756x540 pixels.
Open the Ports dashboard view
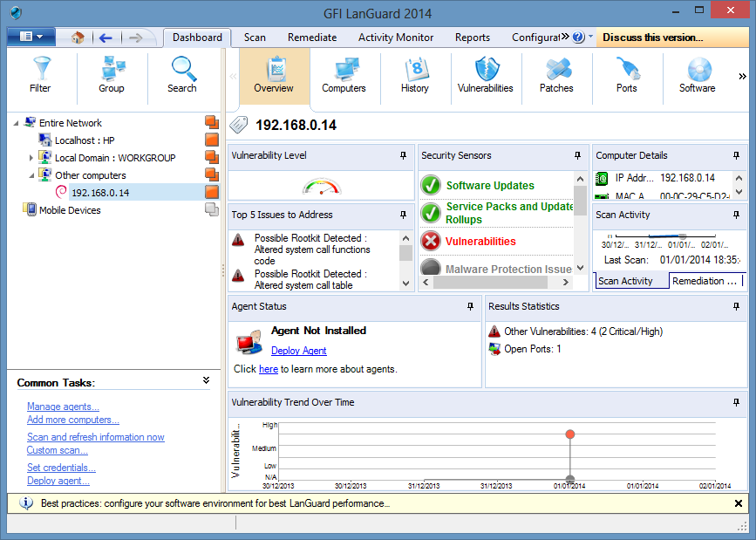click(x=627, y=75)
